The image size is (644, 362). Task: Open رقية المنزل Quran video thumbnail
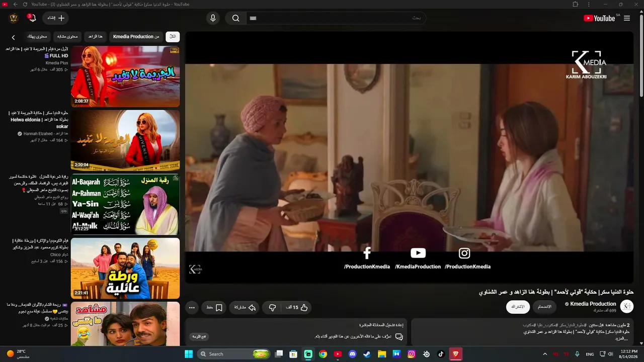[125, 204]
